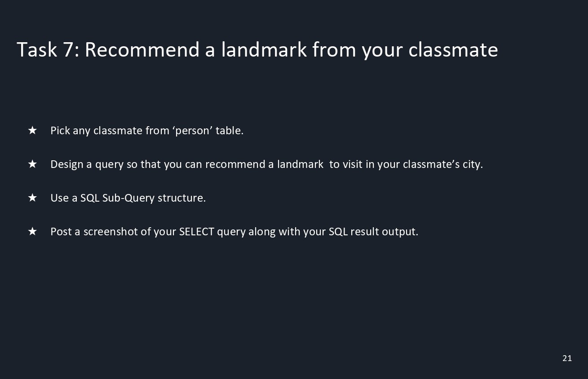Click the word 'table.' ending the first bullet
The image size is (588, 379).
230,131
